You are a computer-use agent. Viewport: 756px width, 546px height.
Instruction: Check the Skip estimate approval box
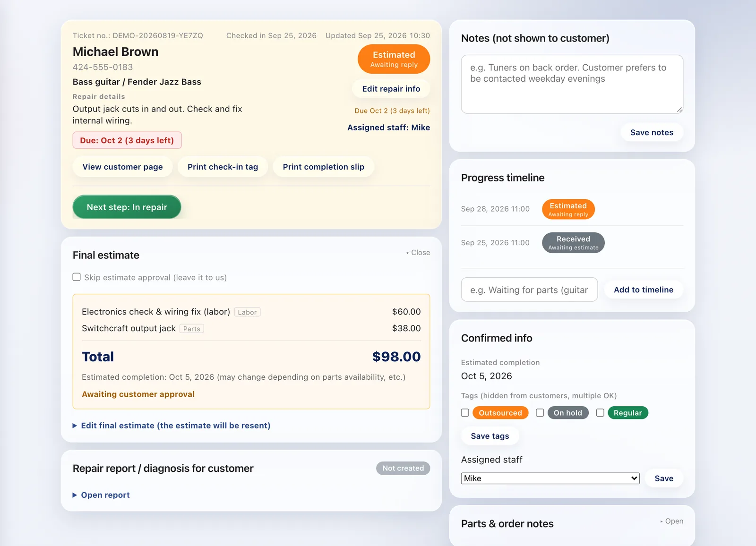(77, 277)
